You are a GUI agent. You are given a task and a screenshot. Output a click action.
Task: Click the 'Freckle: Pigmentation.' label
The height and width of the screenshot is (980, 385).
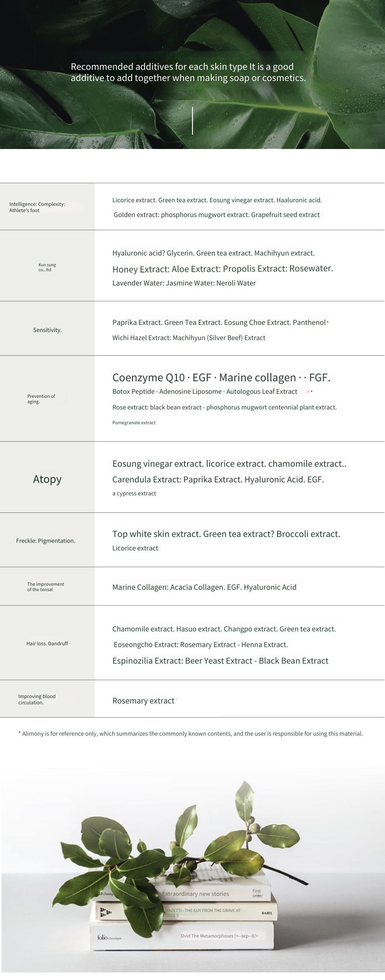point(46,541)
